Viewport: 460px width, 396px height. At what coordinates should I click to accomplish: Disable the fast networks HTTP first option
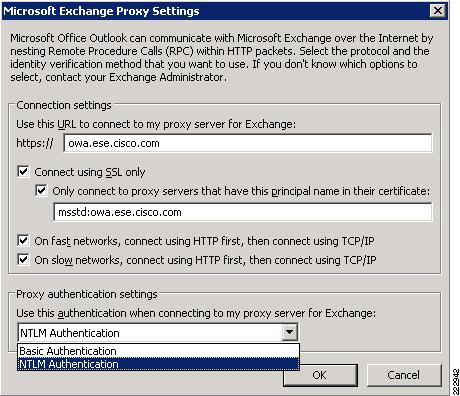(23, 240)
